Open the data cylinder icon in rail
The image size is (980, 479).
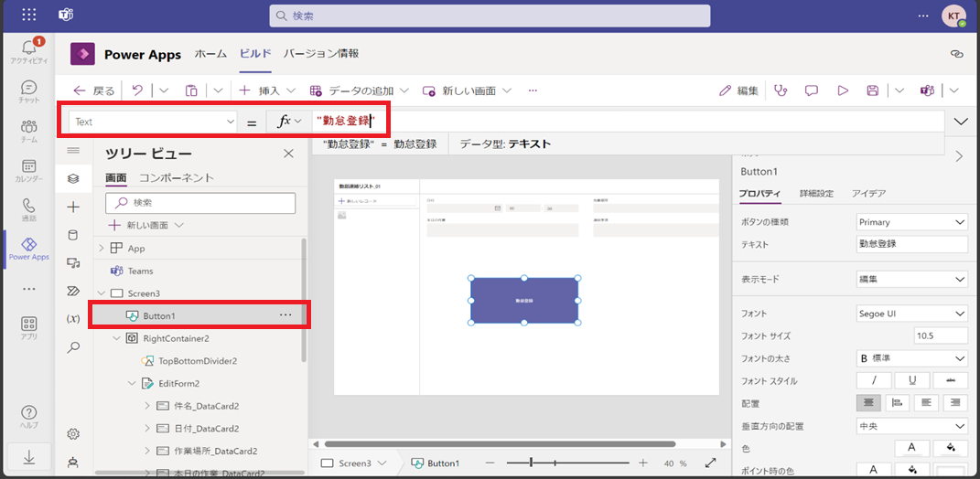(x=74, y=235)
